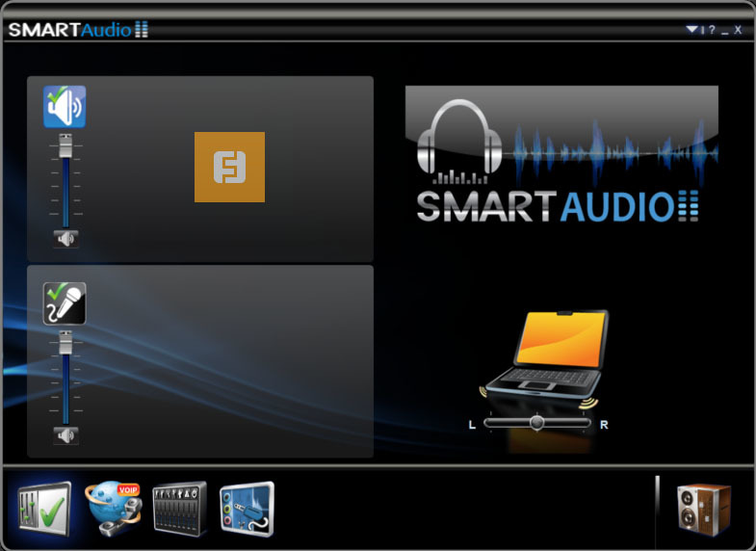Open help with the question mark
This screenshot has height=551, width=756.
[712, 30]
